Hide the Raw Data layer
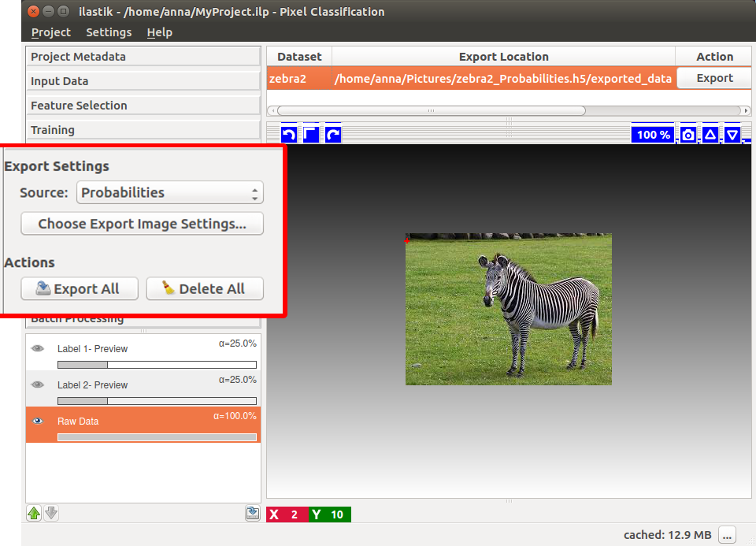Screen dimensions: 756x546 click(37, 421)
